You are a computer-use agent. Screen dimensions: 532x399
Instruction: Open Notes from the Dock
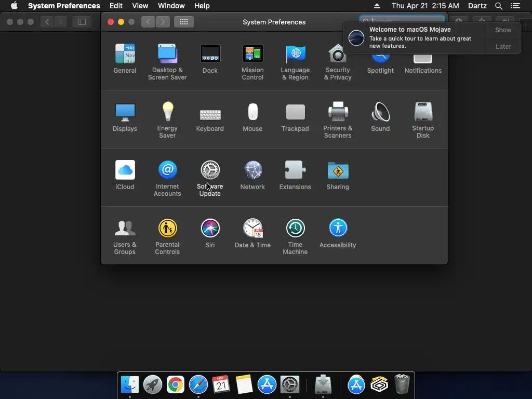pyautogui.click(x=244, y=384)
